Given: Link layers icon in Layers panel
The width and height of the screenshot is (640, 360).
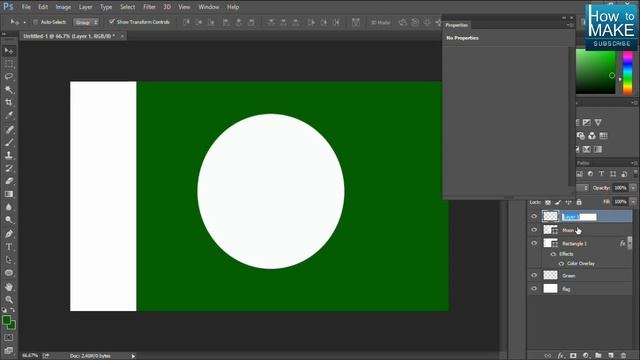Looking at the screenshot, I should (548, 356).
